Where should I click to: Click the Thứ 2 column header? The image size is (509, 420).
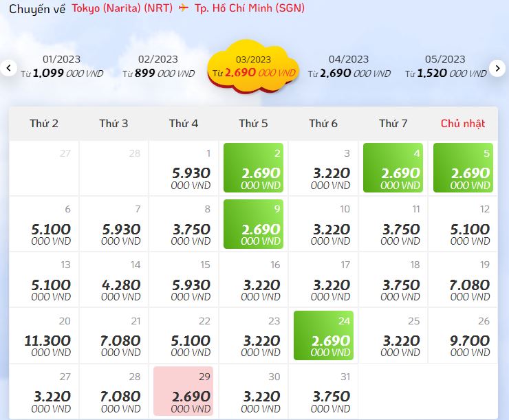44,124
